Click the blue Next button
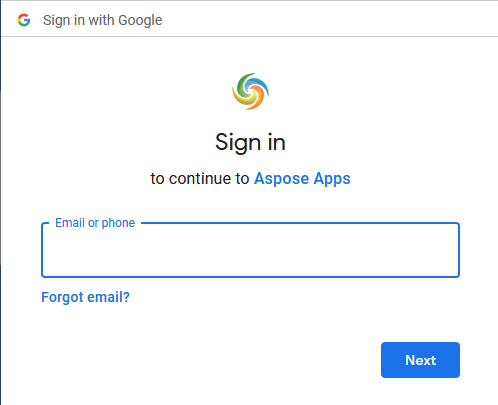498x405 pixels. (420, 360)
